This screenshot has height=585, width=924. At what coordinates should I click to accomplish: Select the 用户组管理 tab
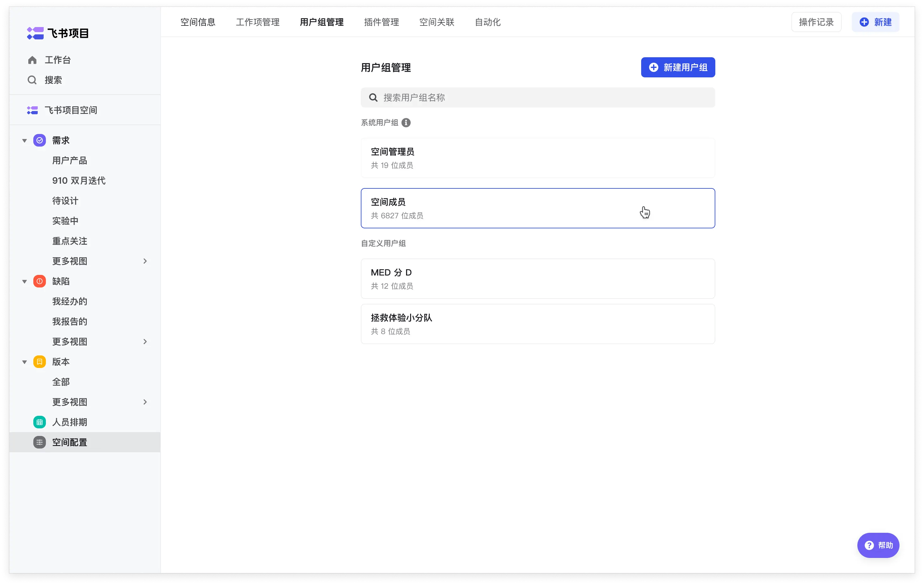tap(322, 22)
